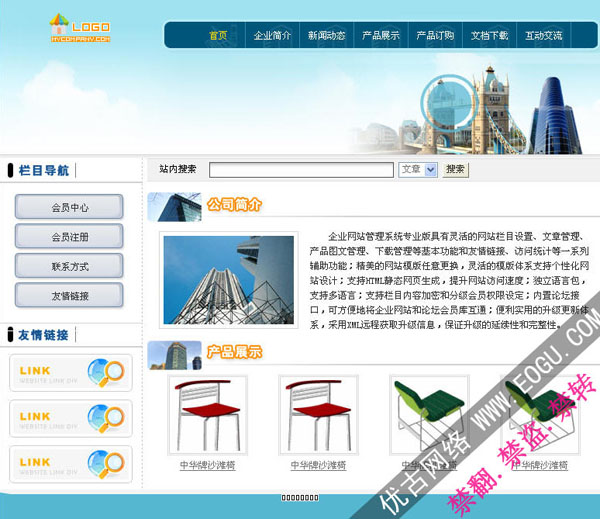Image resolution: width=600 pixels, height=519 pixels.
Task: Open the 文章 search category dropdown
Action: pyautogui.click(x=418, y=170)
